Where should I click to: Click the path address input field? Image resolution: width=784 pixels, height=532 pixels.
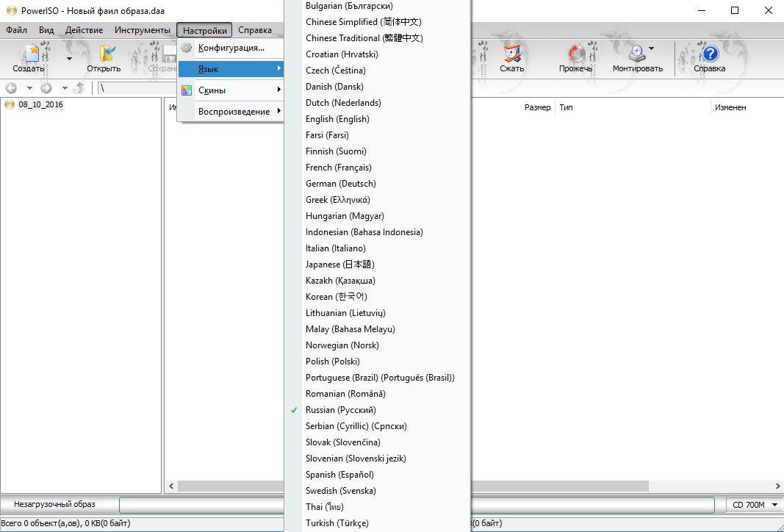[137, 88]
